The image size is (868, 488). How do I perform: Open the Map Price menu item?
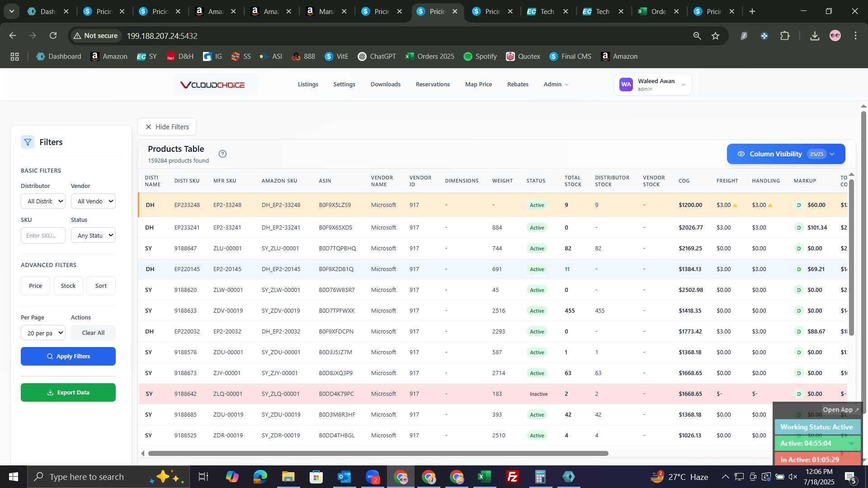click(x=478, y=84)
